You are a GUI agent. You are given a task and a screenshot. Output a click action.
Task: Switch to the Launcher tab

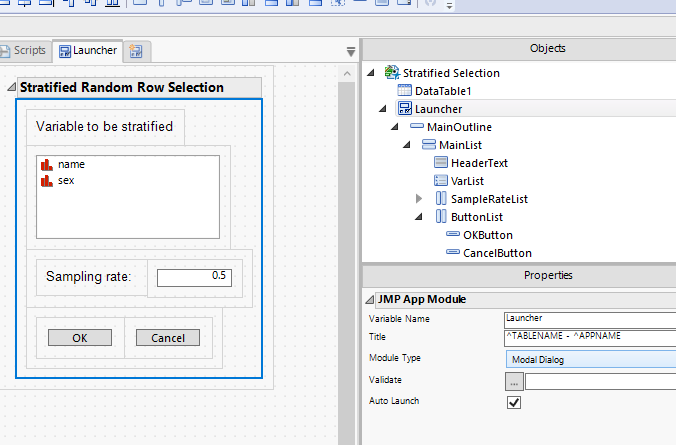(x=87, y=50)
